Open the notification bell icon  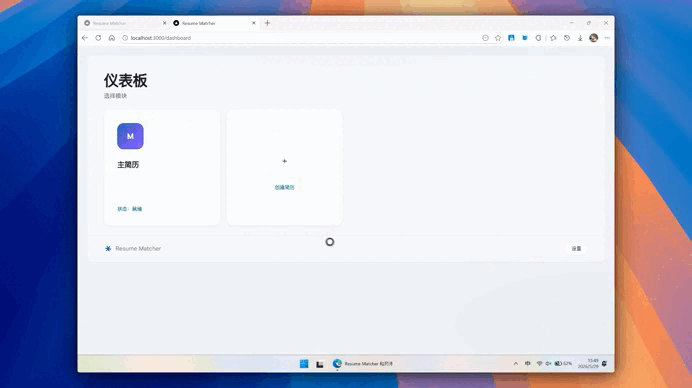click(x=605, y=364)
